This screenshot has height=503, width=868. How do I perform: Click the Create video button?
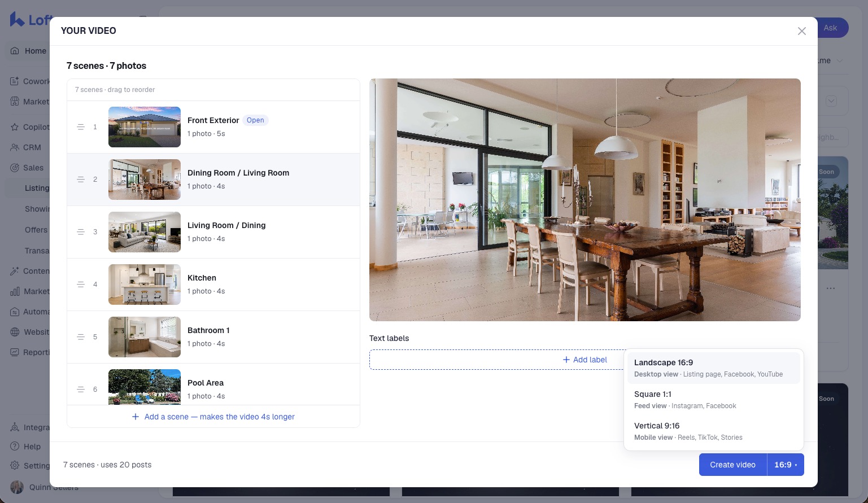732,465
